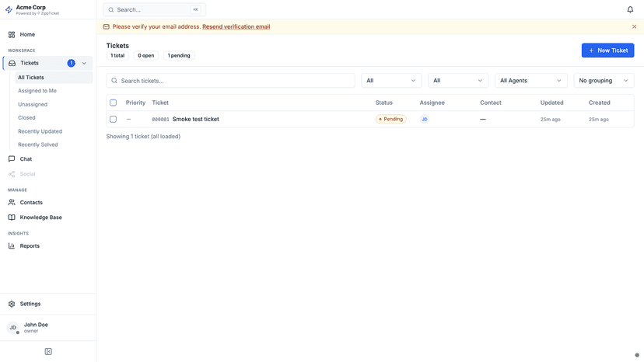Open the All Agents dropdown
Screen dimensions: 644x362
click(530, 81)
